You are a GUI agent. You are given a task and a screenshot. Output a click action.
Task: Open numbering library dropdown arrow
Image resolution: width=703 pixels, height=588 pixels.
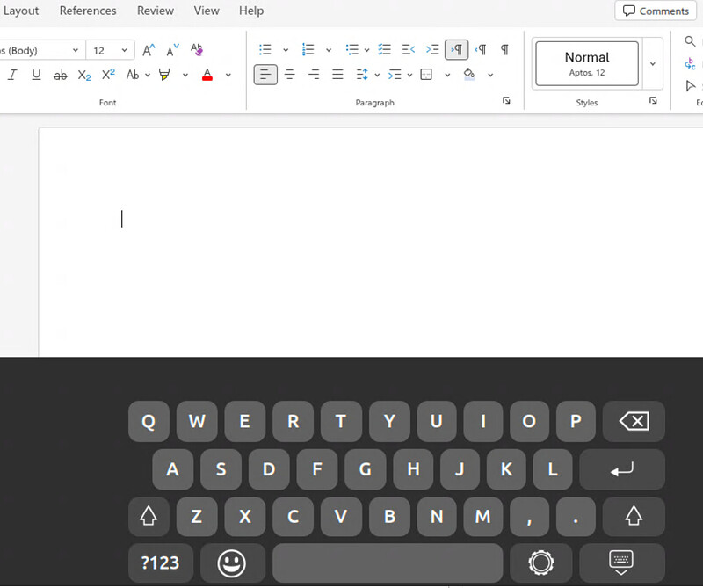[329, 50]
